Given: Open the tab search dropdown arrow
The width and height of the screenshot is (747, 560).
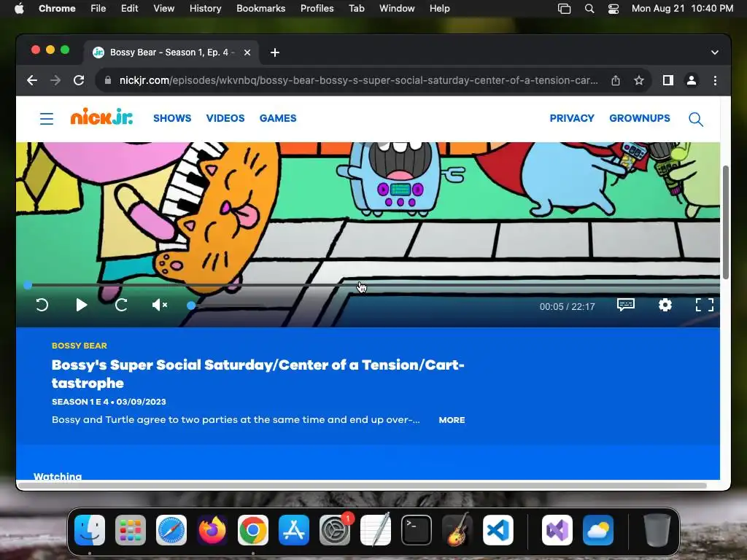Looking at the screenshot, I should 715,52.
